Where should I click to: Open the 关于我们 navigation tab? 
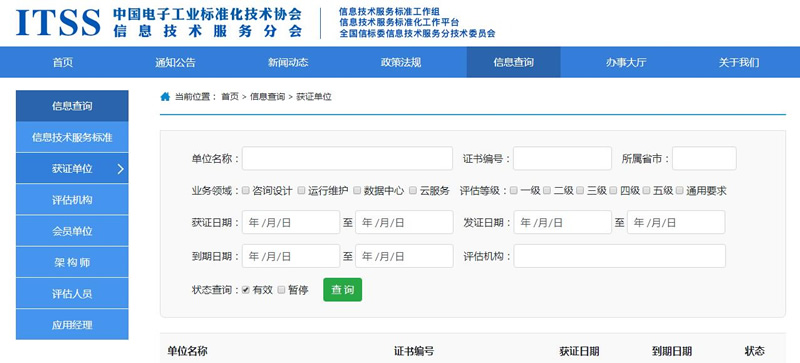point(739,62)
